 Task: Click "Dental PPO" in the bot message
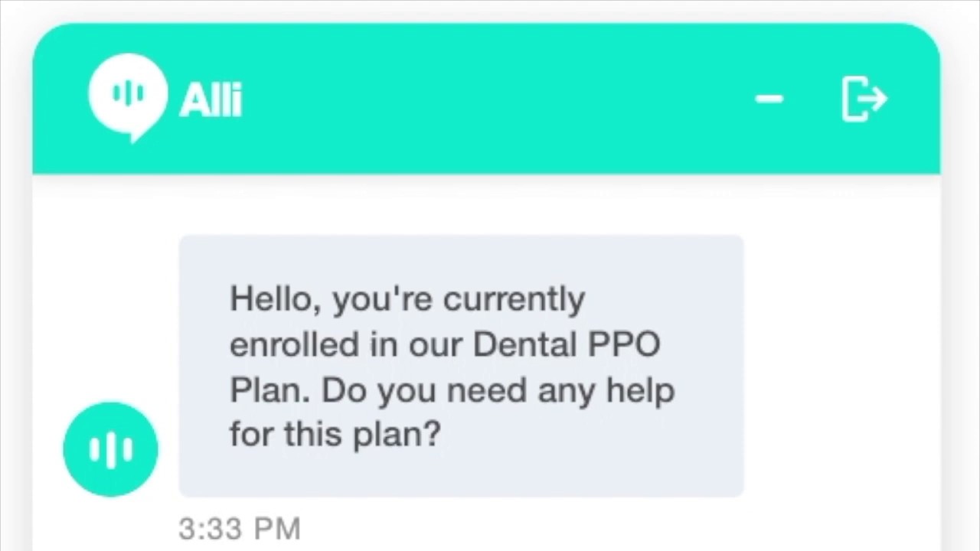(566, 344)
